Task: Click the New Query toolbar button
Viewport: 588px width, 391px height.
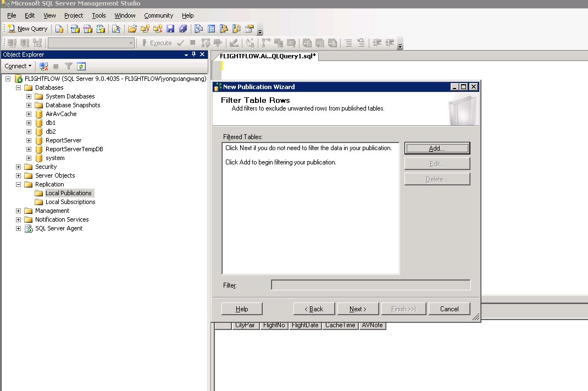Action: tap(27, 29)
